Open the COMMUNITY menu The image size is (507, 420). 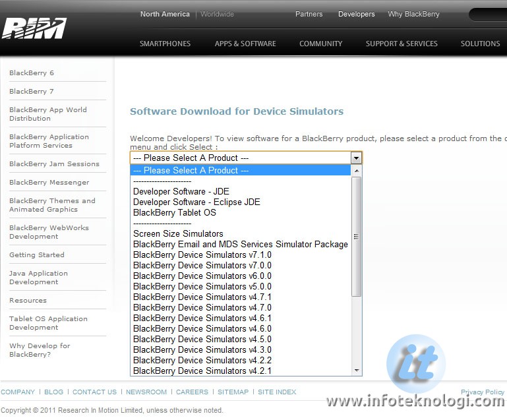(x=321, y=44)
